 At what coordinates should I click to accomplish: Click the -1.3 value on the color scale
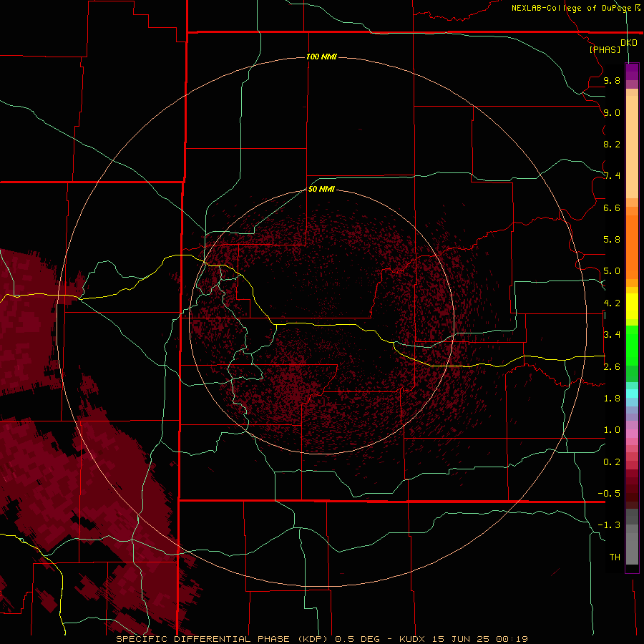tap(609, 525)
